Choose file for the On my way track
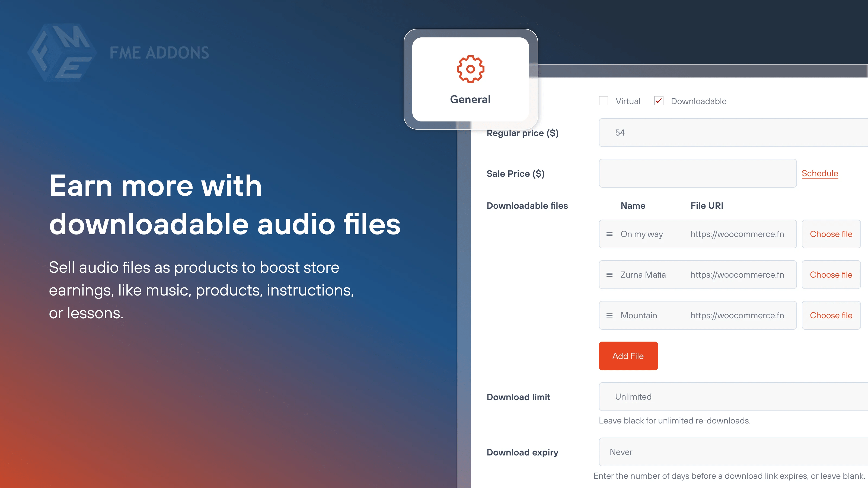Screen dimensions: 868x488 click(831, 234)
